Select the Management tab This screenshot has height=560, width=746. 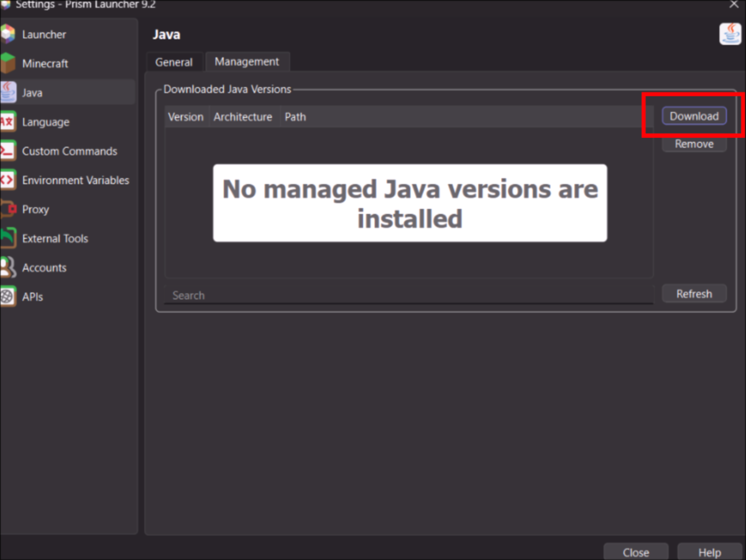(247, 62)
